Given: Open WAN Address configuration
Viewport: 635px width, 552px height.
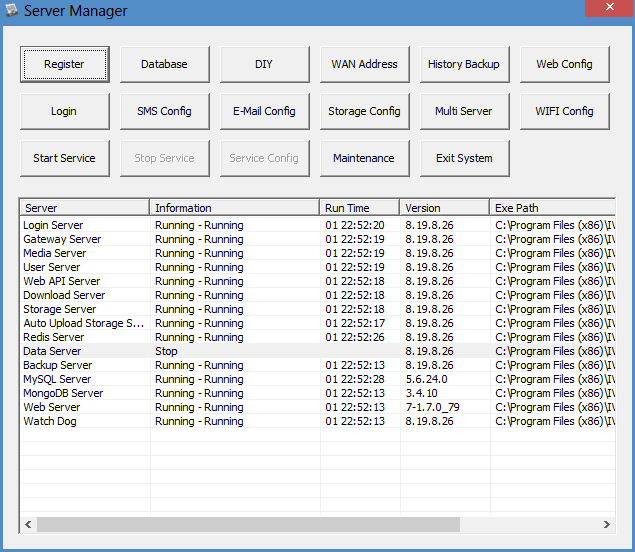Looking at the screenshot, I should 365,64.
